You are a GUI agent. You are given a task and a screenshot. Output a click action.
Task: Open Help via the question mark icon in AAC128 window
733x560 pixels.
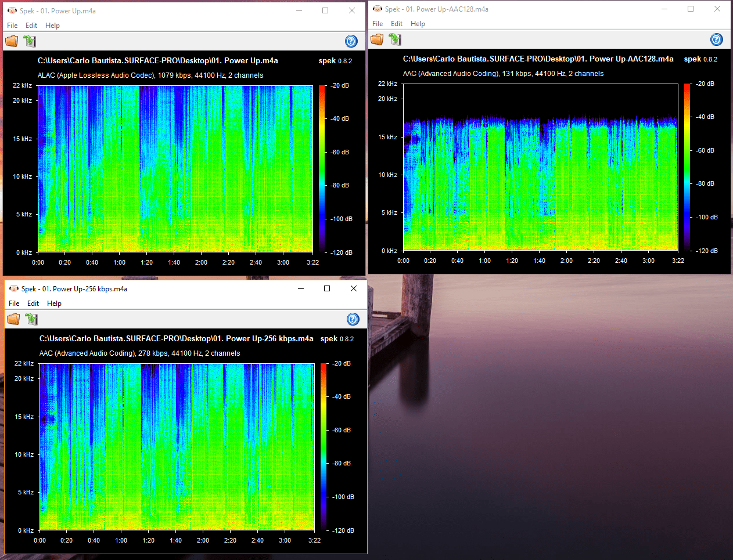716,39
